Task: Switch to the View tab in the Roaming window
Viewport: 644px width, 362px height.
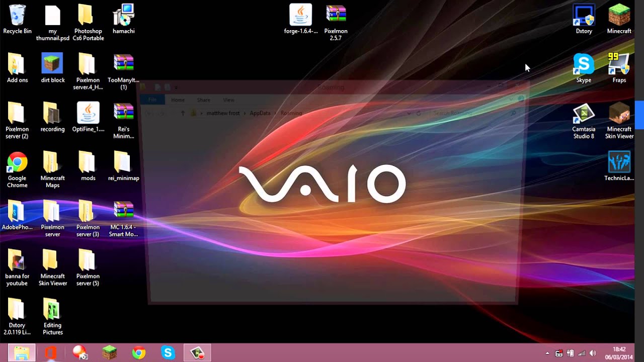Action: (228, 100)
